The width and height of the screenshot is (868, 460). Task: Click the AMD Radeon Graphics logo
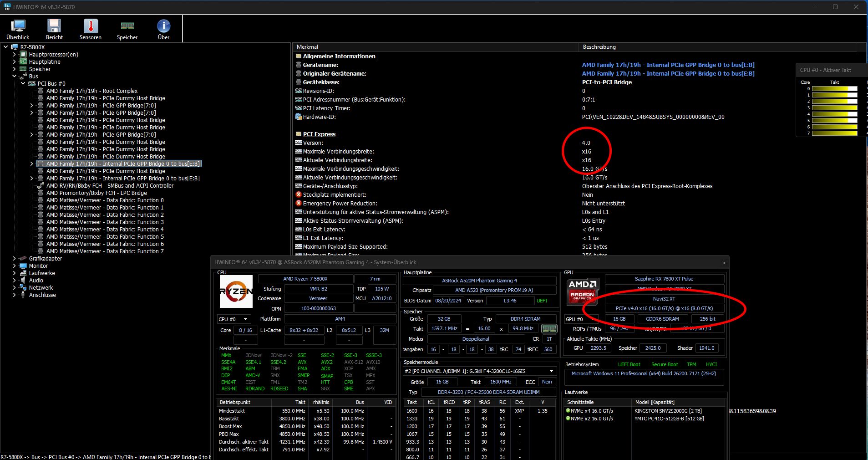point(583,291)
